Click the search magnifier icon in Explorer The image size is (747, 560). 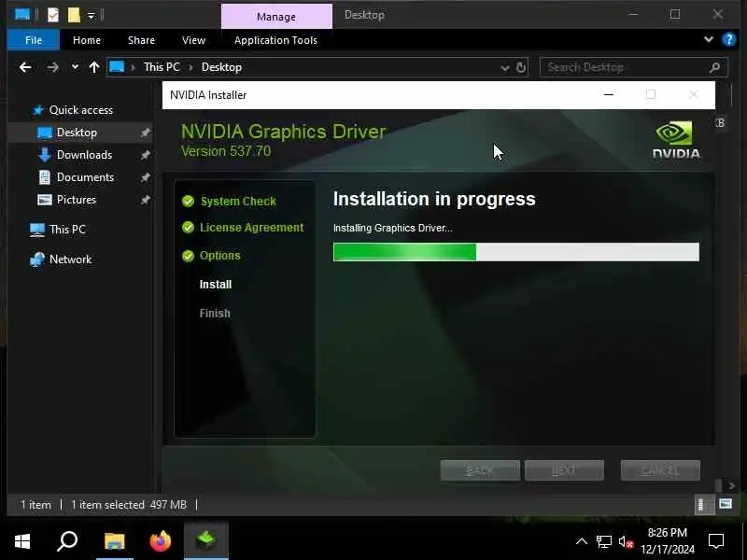click(714, 67)
